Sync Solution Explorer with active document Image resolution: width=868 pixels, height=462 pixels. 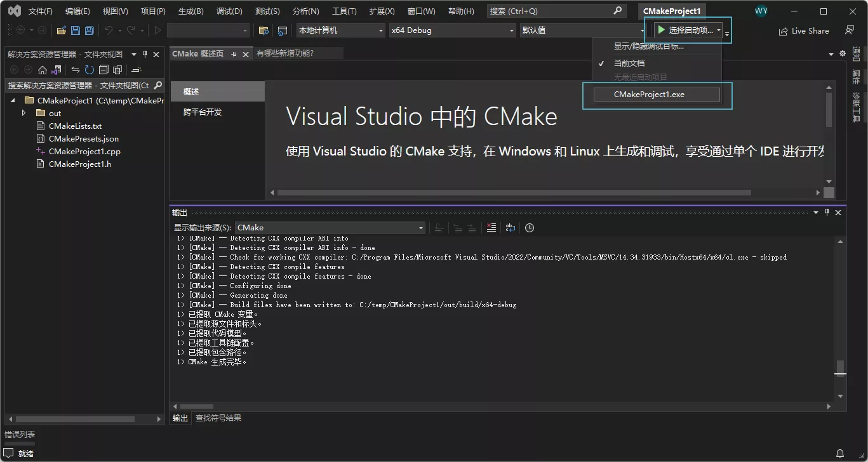point(76,70)
